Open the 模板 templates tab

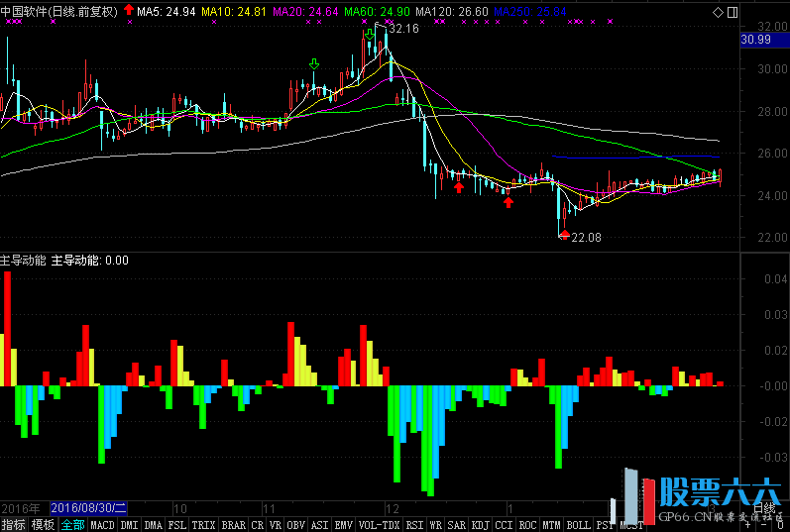tap(43, 525)
